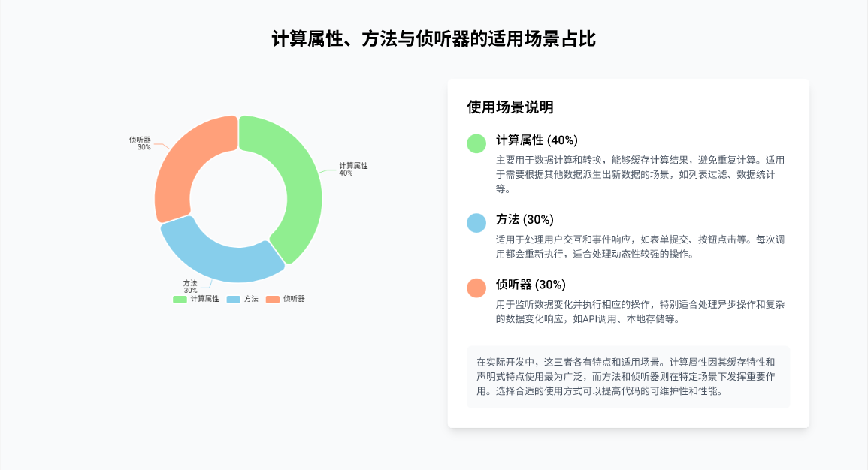Select the 方法 (30%) heading in the panel
The height and width of the screenshot is (470, 868).
point(525,220)
